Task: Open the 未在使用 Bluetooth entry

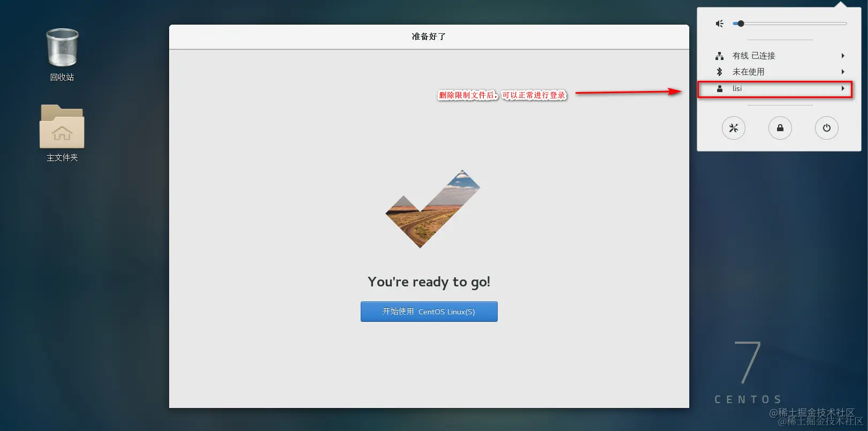Action: click(780, 72)
